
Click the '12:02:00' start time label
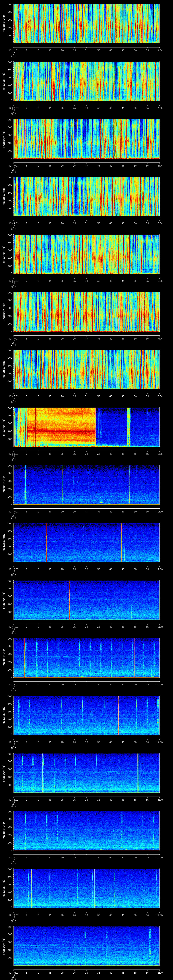(14, 108)
